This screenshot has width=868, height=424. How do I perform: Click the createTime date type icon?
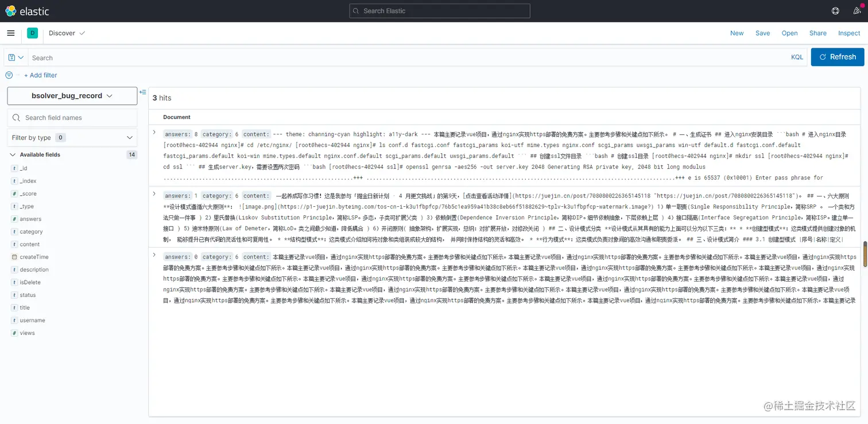coord(14,257)
